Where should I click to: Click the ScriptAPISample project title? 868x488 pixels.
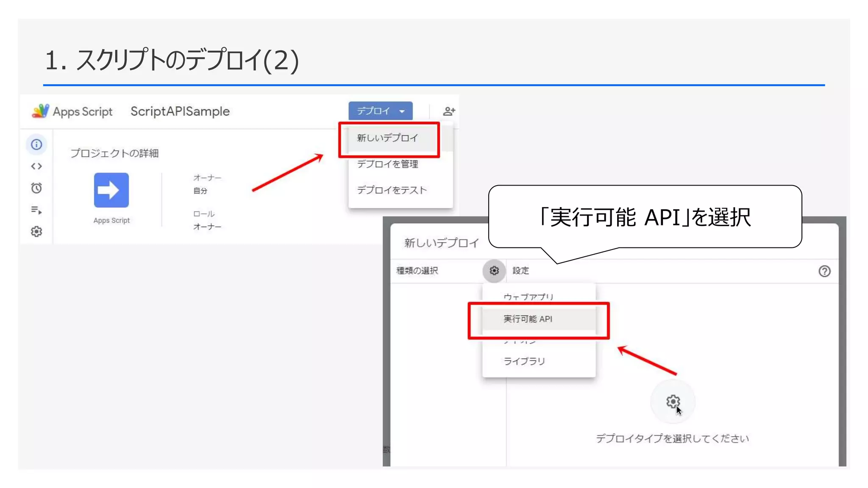pos(180,111)
